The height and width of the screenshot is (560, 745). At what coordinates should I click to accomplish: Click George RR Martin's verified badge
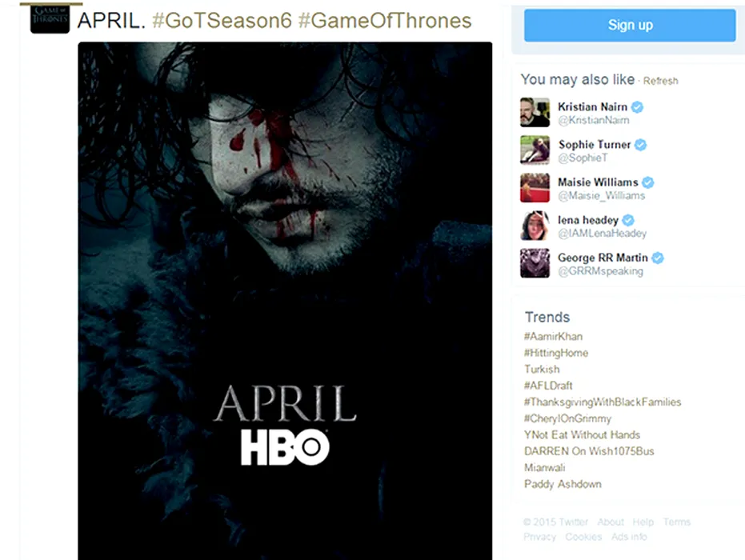coord(658,258)
